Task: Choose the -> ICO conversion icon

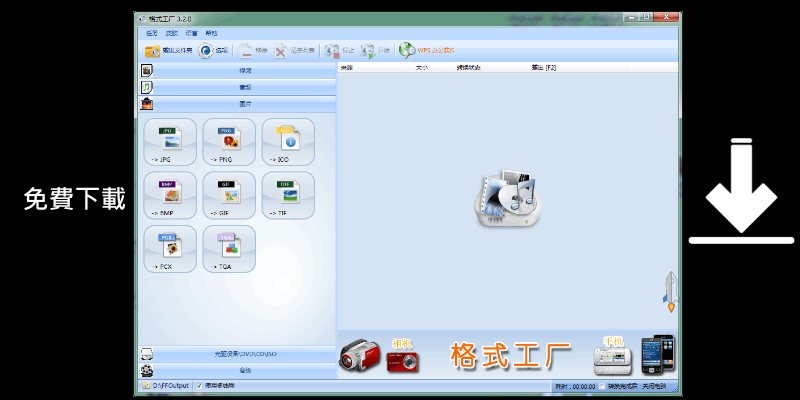Action: pos(288,141)
